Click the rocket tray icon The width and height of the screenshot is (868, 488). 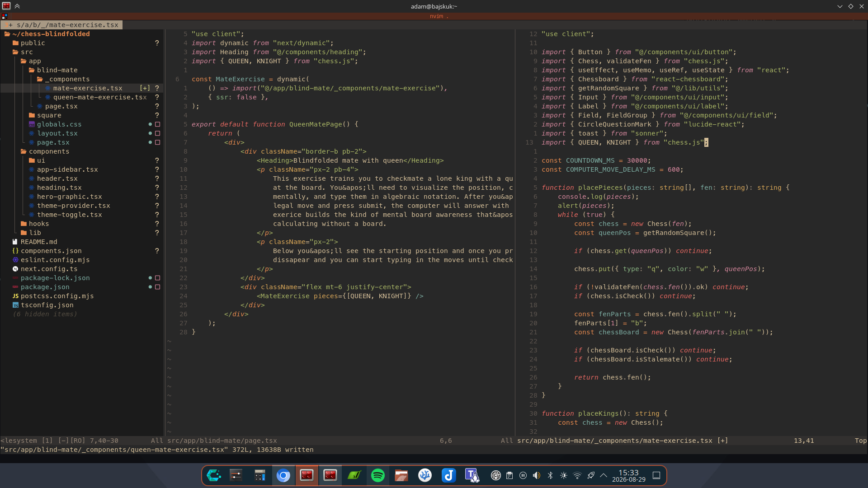(591, 475)
